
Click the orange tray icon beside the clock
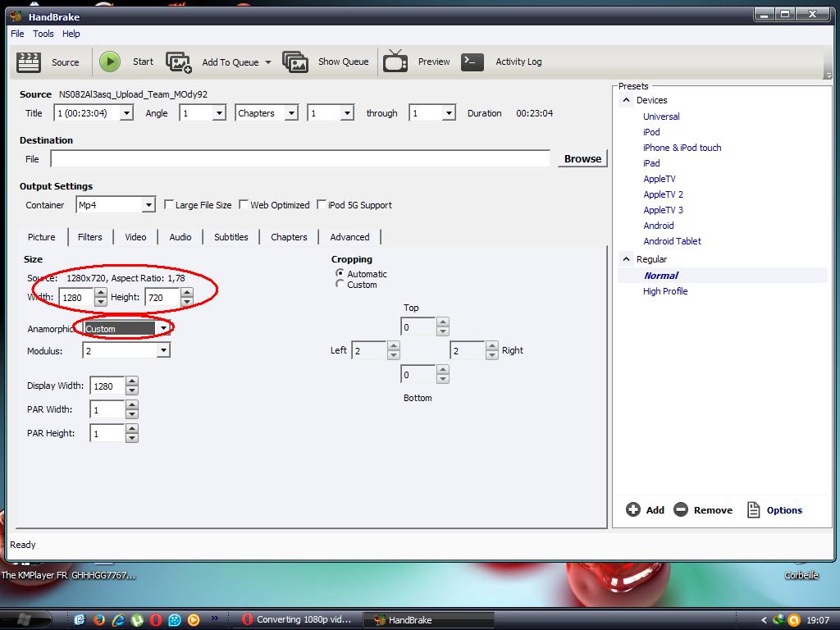[794, 620]
